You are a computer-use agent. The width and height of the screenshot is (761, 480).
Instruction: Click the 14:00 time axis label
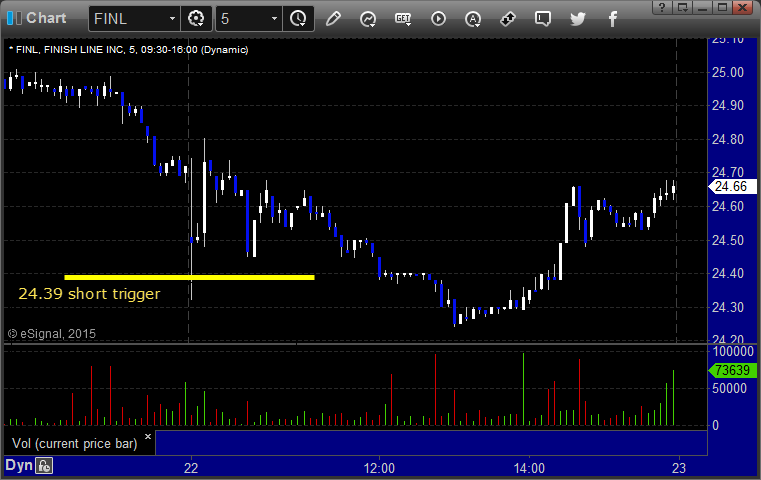pyautogui.click(x=529, y=468)
